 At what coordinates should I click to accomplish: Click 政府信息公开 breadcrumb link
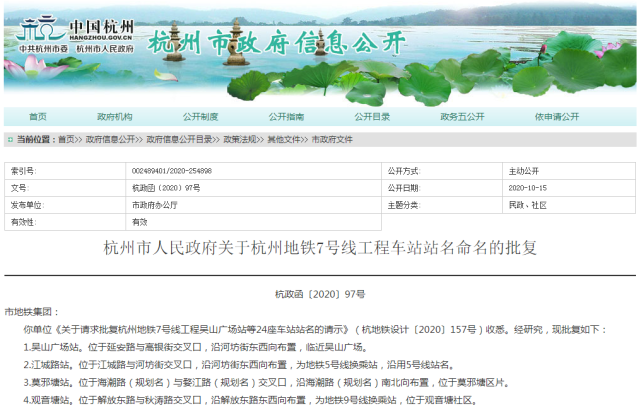(x=110, y=140)
